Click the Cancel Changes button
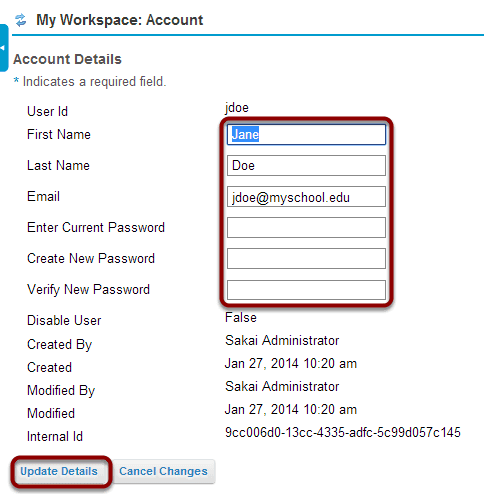The image size is (484, 494). [163, 471]
